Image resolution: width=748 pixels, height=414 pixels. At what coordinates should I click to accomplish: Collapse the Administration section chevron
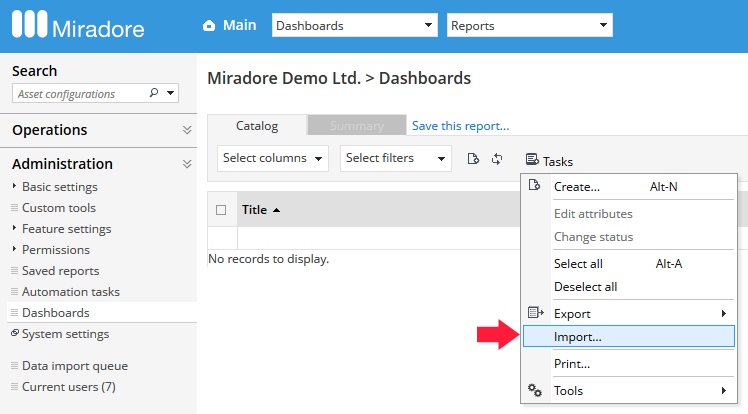(187, 164)
